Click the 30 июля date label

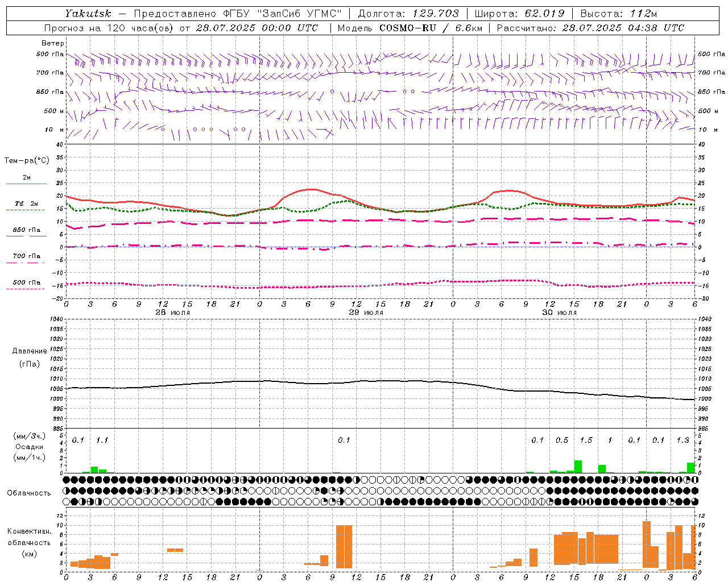tap(560, 313)
